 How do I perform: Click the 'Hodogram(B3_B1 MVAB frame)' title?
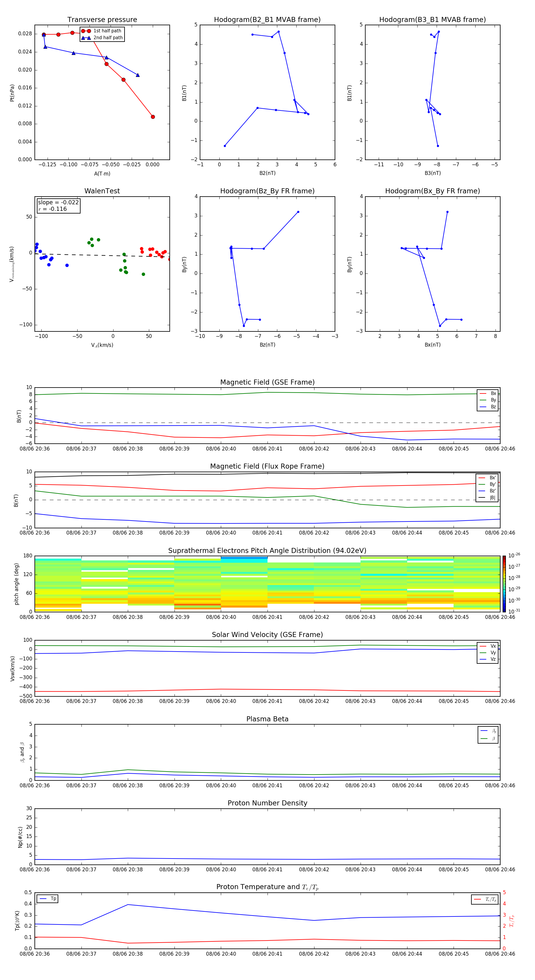pos(432,20)
